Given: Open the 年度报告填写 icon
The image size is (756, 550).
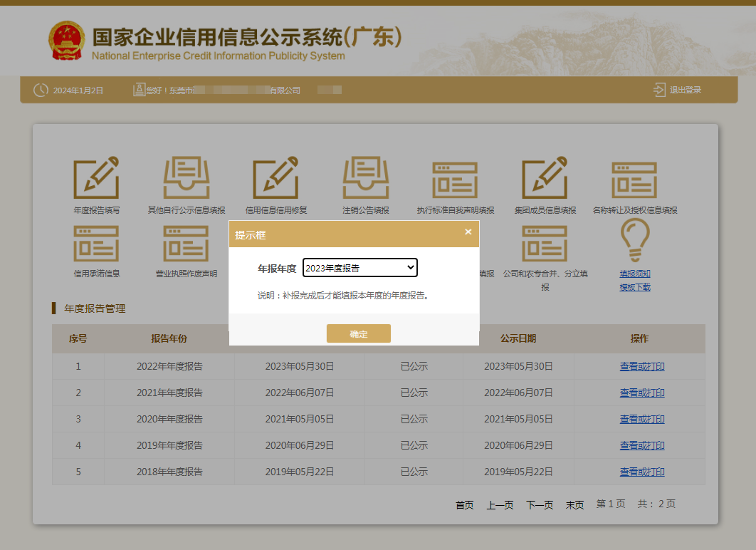Looking at the screenshot, I should pos(96,177).
